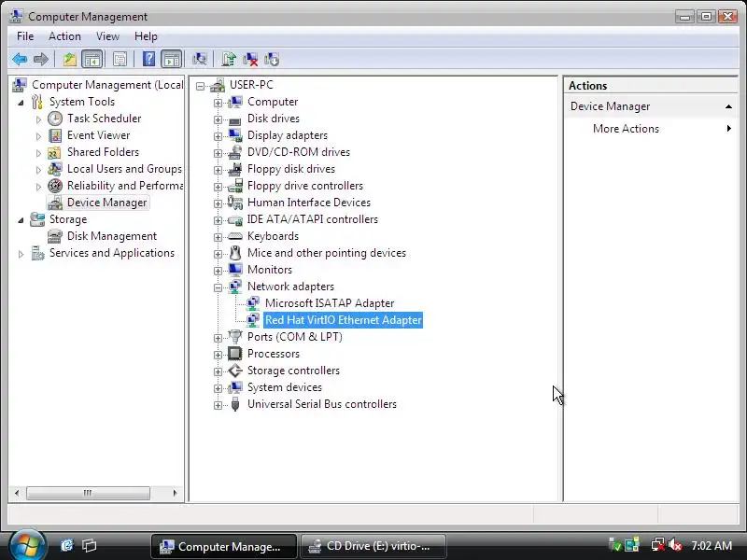Screen dimensions: 747x560
Task: Click the update driver software icon
Action: pos(228,60)
